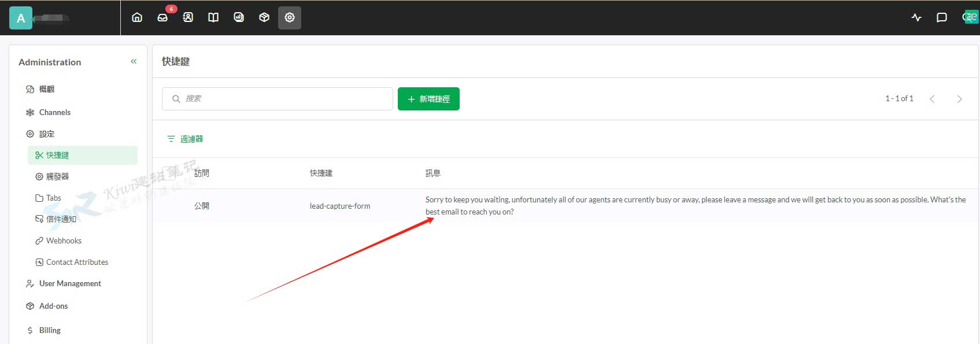
Task: Go to the previous page of results
Action: tap(932, 99)
